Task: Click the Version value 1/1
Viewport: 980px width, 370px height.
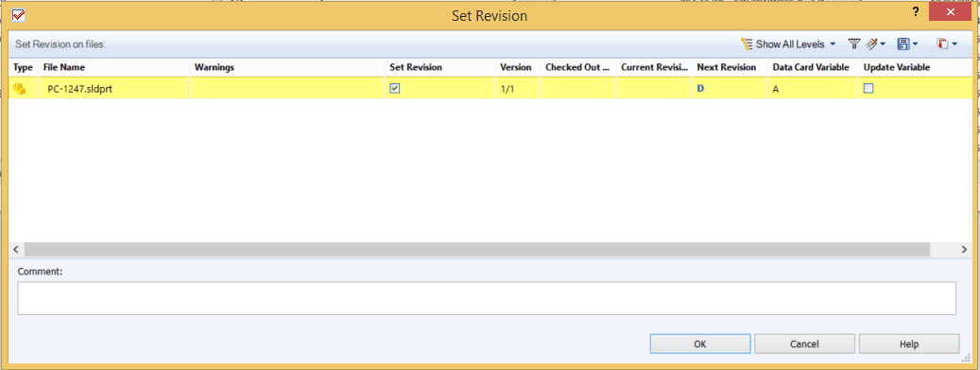Action: pos(507,89)
